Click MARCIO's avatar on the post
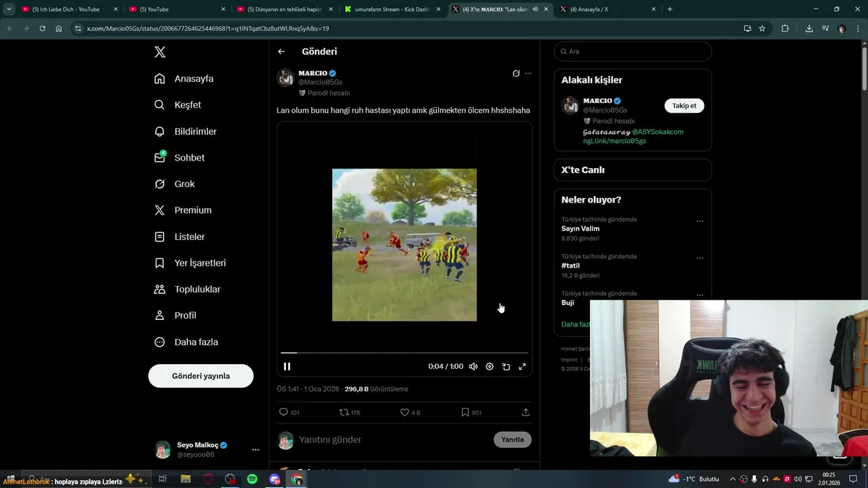Image resolution: width=868 pixels, height=488 pixels. coord(285,77)
